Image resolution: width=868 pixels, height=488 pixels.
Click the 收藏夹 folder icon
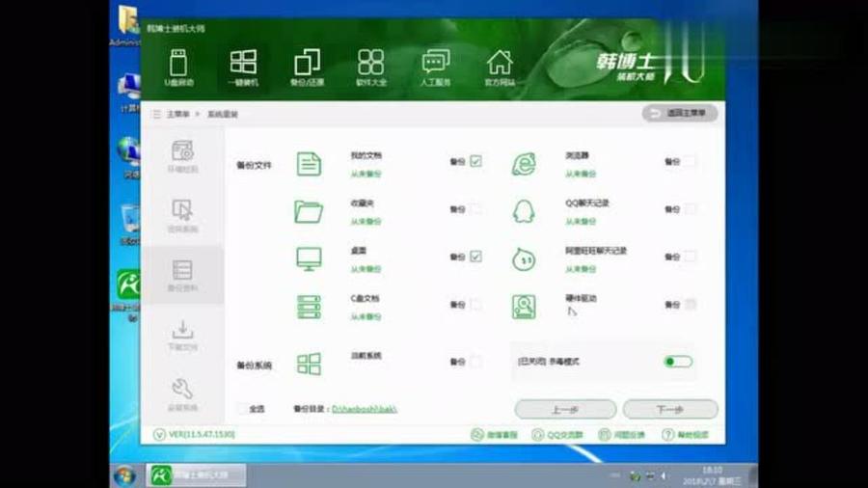(x=309, y=212)
